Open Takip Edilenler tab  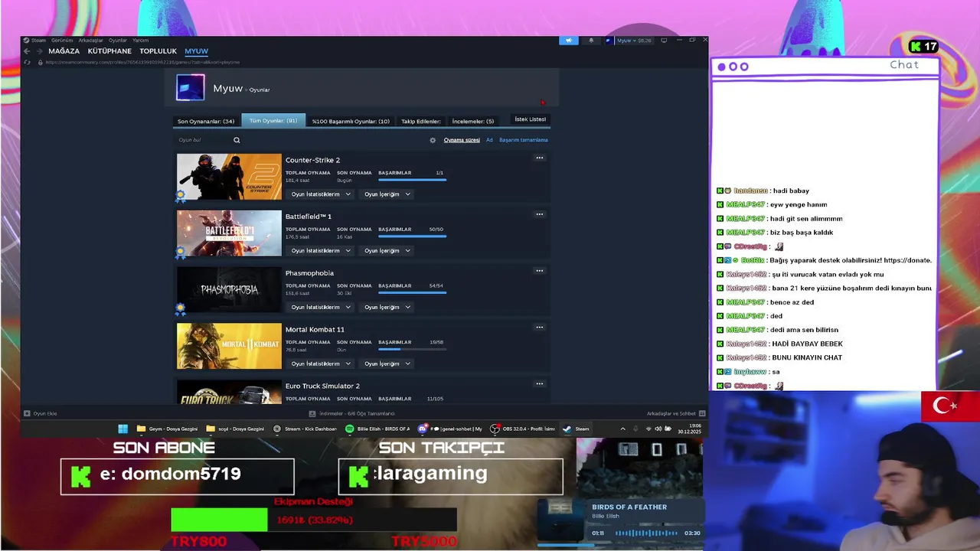coord(421,121)
